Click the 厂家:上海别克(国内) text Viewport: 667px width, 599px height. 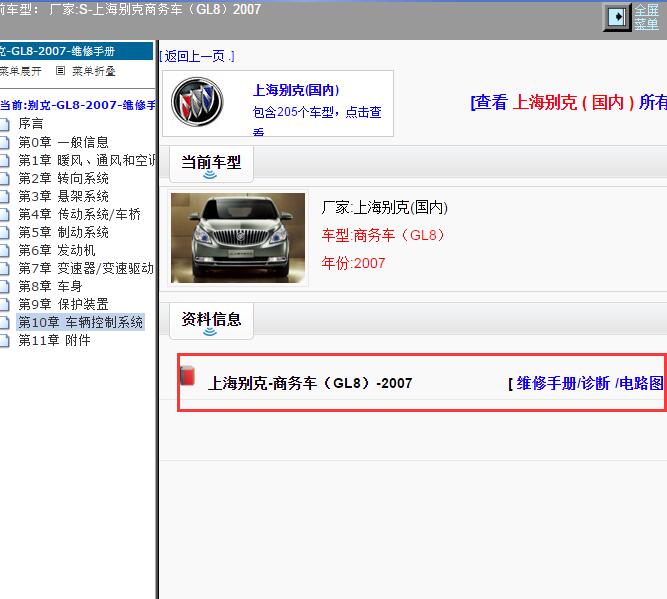tap(385, 208)
